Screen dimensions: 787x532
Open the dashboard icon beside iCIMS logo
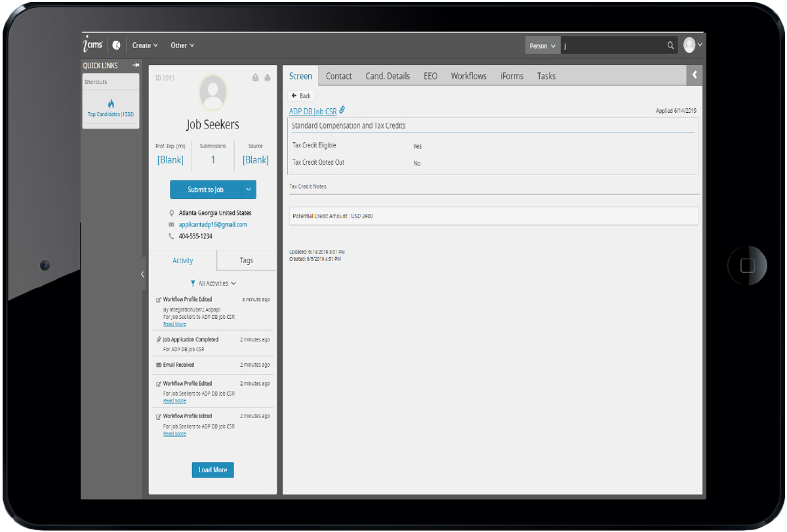(x=116, y=45)
